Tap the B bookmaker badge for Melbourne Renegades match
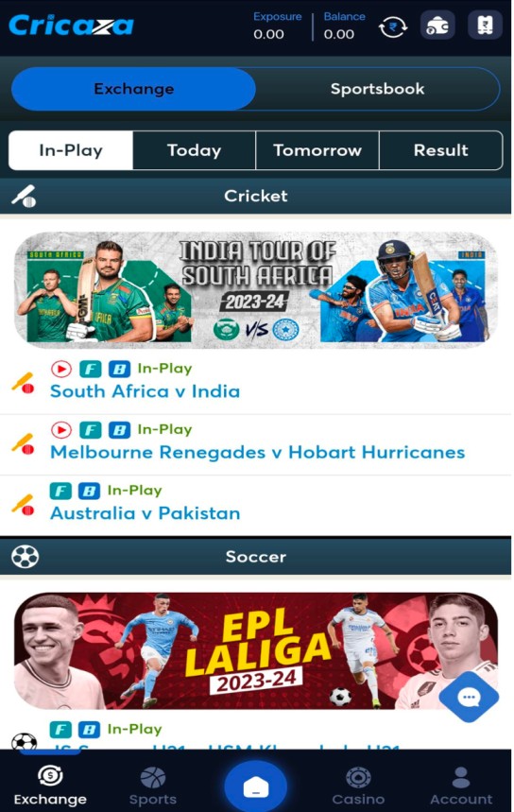The width and height of the screenshot is (514, 812). tap(119, 430)
